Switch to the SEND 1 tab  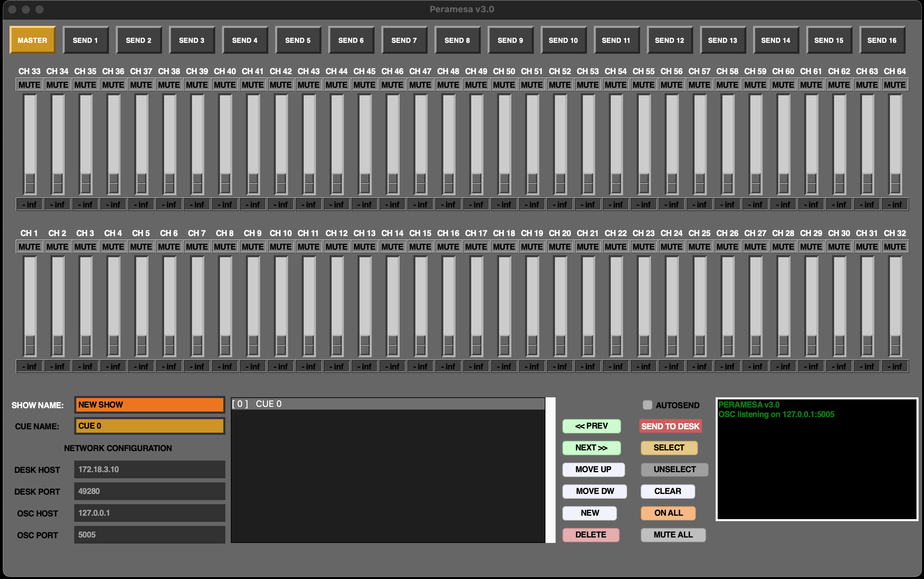click(86, 40)
